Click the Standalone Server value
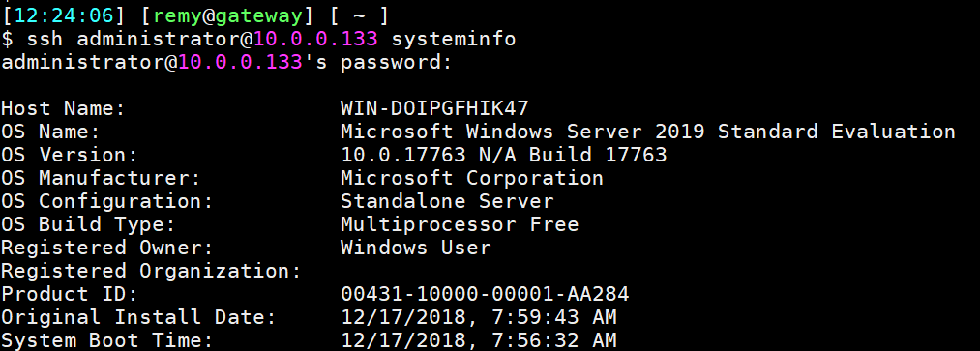The height and width of the screenshot is (351, 980). coord(447,201)
